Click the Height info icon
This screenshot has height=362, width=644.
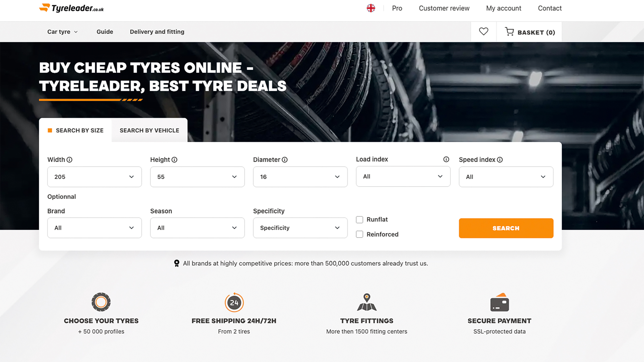pos(174,160)
